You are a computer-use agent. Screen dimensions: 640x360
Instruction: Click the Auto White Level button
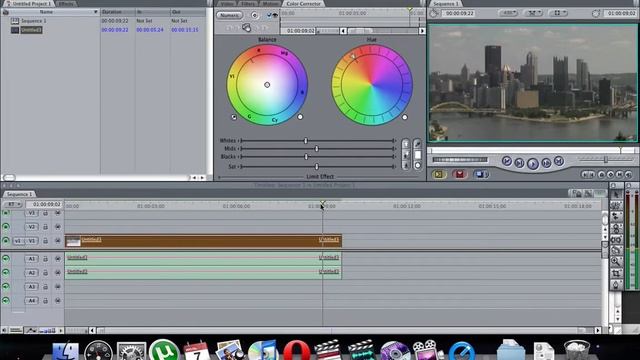405,144
